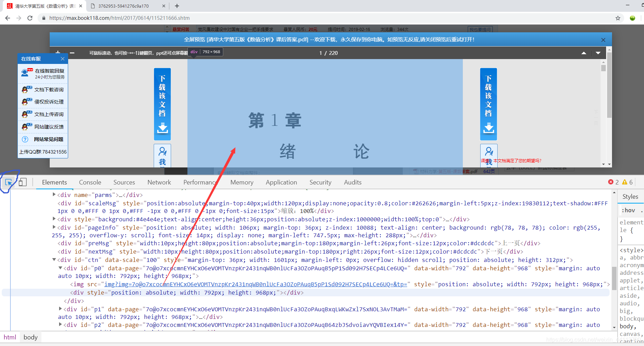This screenshot has height=346, width=644.
Task: Click the html breadcrumb item
Action: [10, 337]
